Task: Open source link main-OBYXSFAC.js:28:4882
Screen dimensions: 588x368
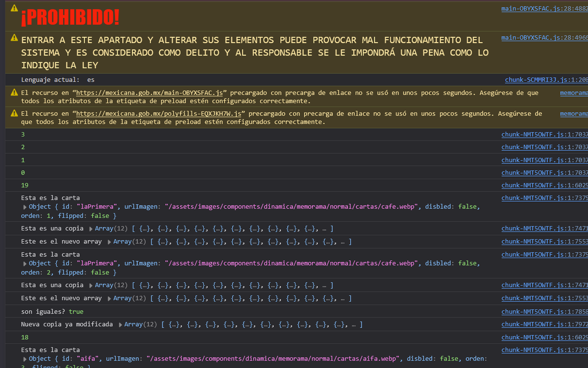Action: click(x=544, y=9)
